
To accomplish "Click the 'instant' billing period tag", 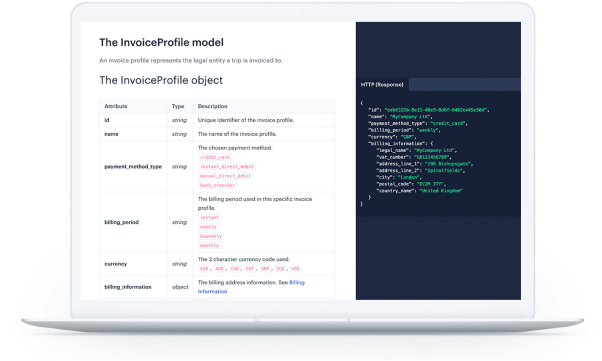I will 209,217.
